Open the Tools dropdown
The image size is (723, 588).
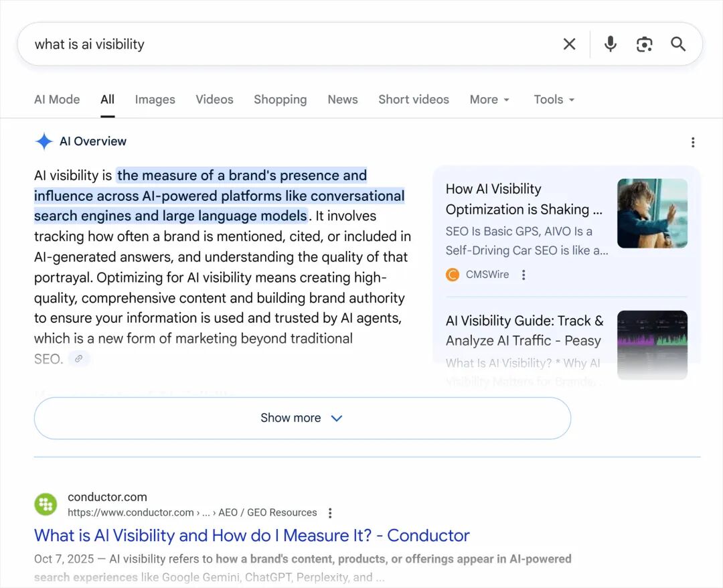(553, 99)
